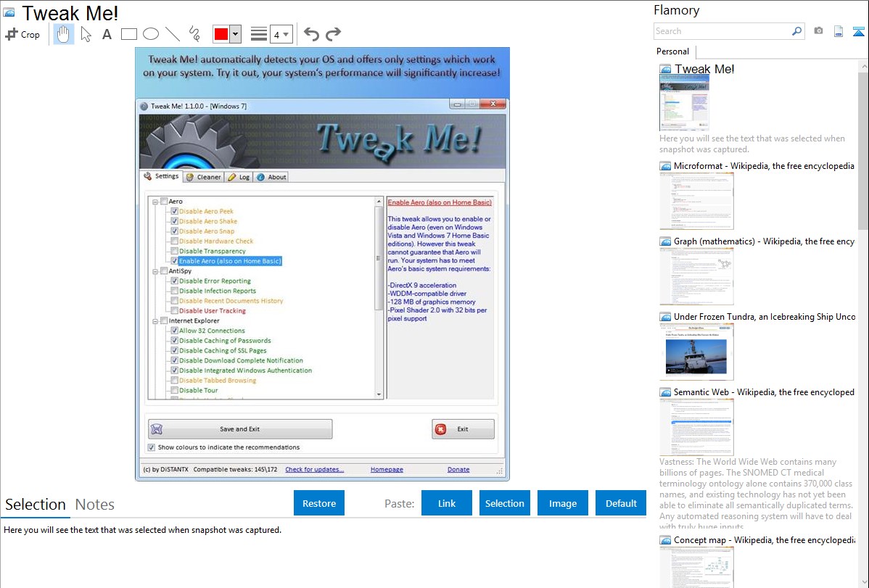
Task: Click the camera snapshot icon
Action: pos(818,31)
